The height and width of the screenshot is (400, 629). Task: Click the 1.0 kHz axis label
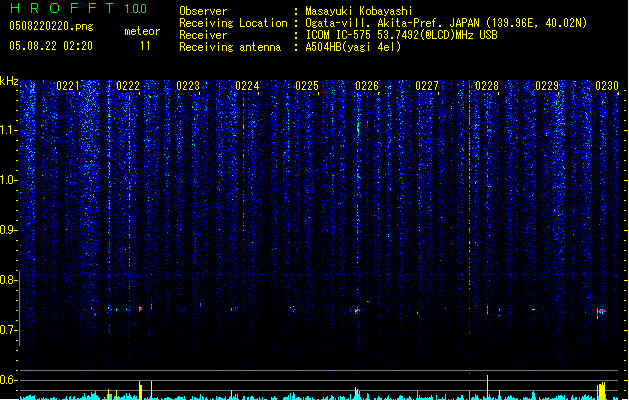click(8, 180)
